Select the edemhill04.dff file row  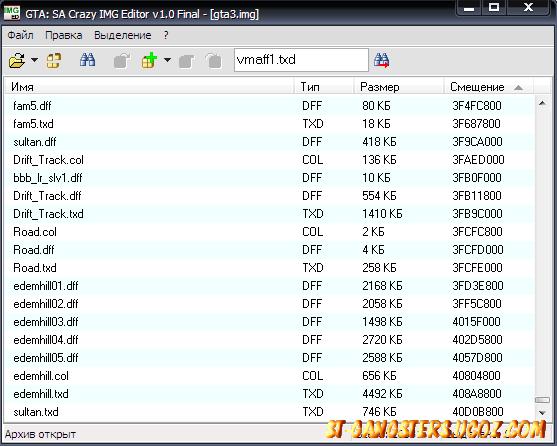click(x=269, y=340)
